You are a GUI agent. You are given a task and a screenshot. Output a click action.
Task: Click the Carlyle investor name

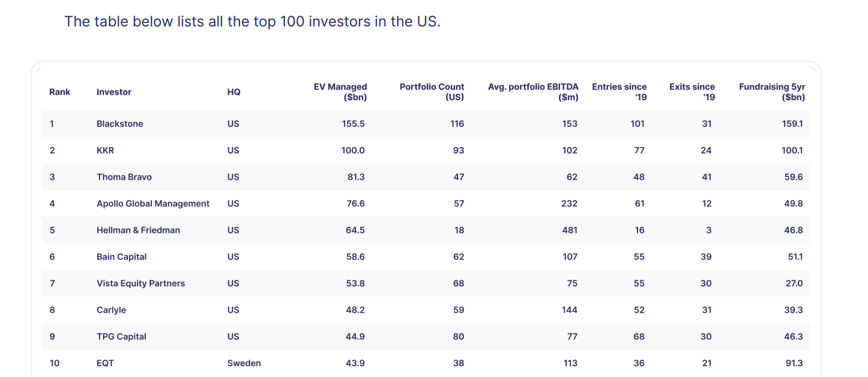(111, 310)
